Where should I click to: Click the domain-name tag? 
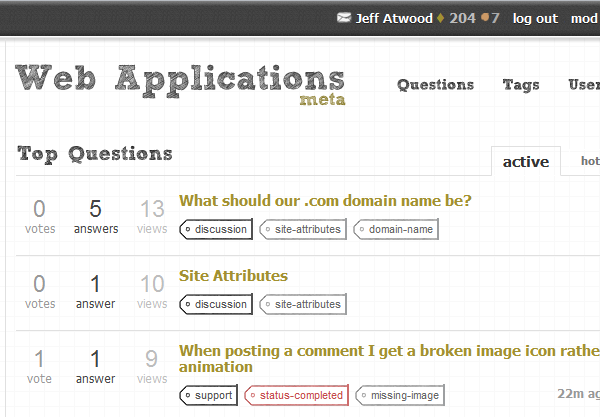coord(396,229)
